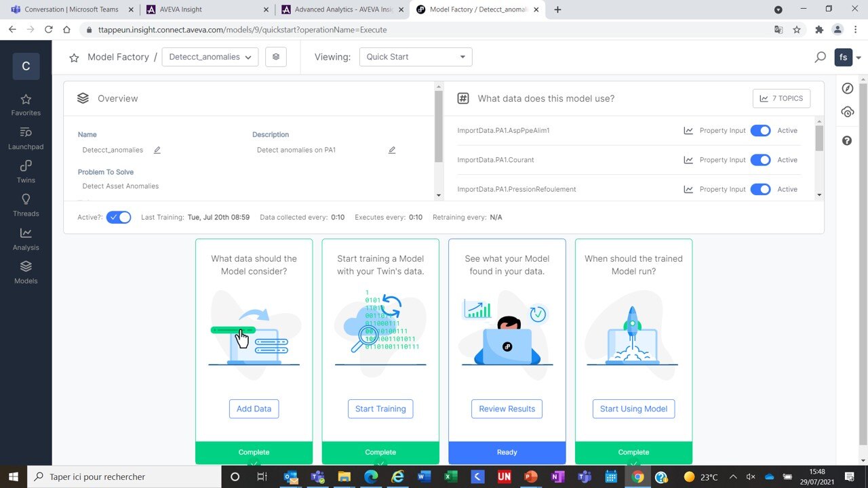Select the Model Factory browser tab
The height and width of the screenshot is (488, 868).
[x=477, y=9]
